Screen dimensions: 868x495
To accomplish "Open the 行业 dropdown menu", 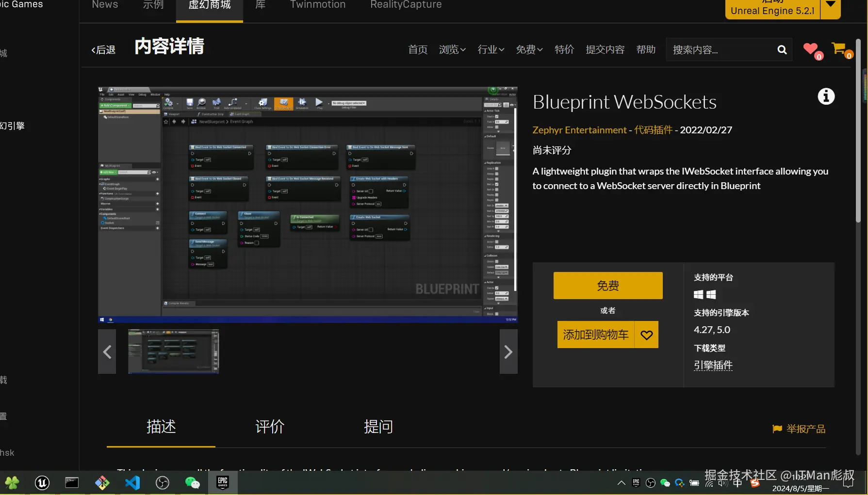I will tap(491, 49).
